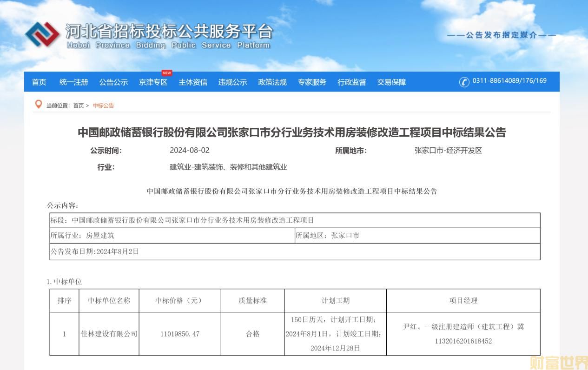Screen dimensions: 588x370
Task: Open the 统一注册 menu item
Action: [x=74, y=82]
